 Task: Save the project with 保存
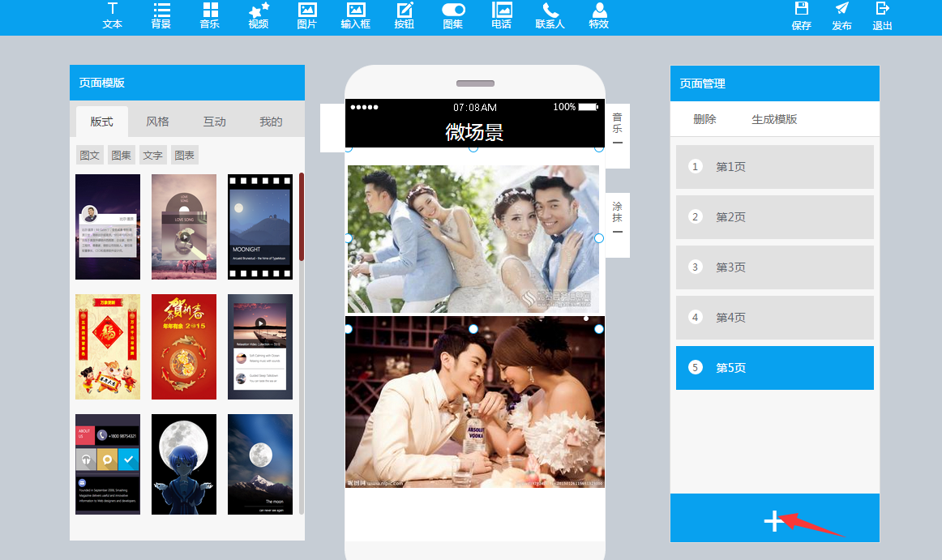click(x=801, y=15)
